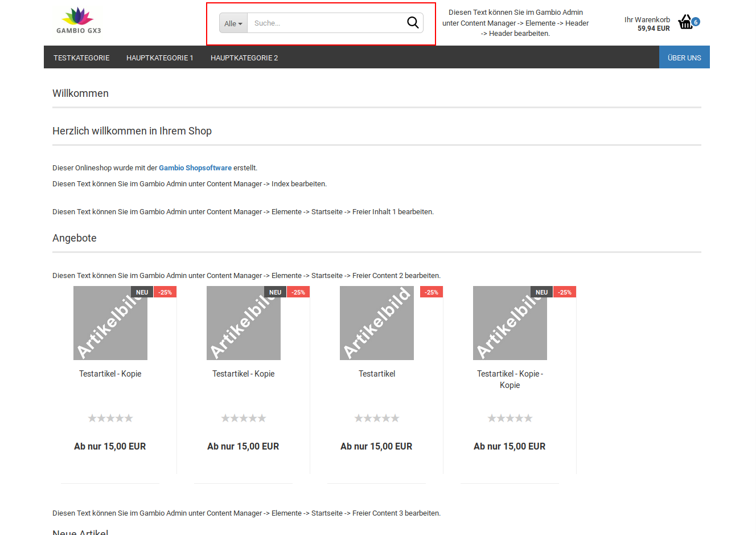Open the ÜBER UNS page
The height and width of the screenshot is (535, 756).
point(684,57)
